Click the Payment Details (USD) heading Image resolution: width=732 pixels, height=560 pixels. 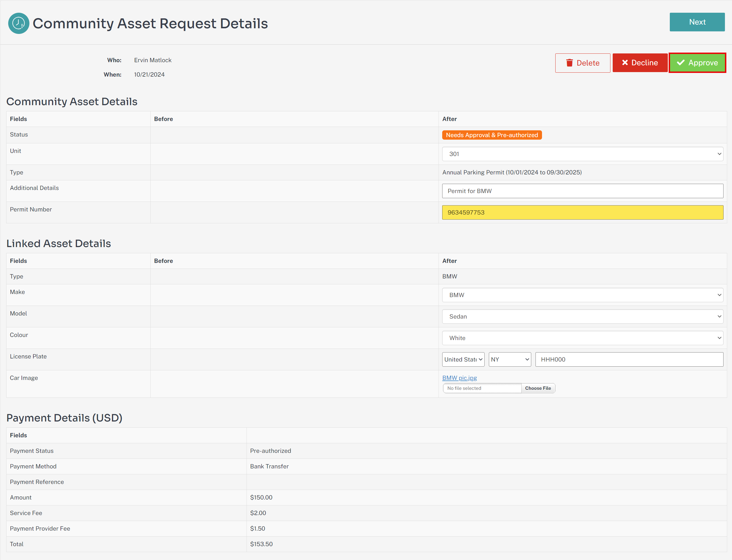tap(64, 418)
